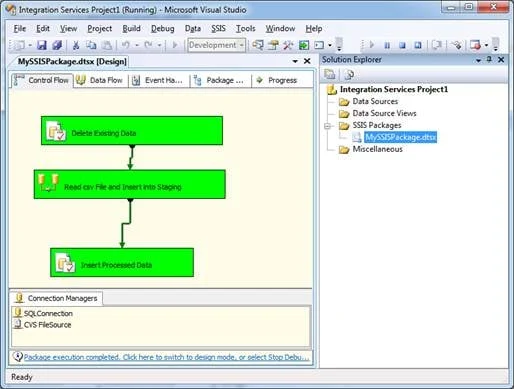Click the Stop Debugging square icon
The image size is (514, 389).
coord(402,45)
